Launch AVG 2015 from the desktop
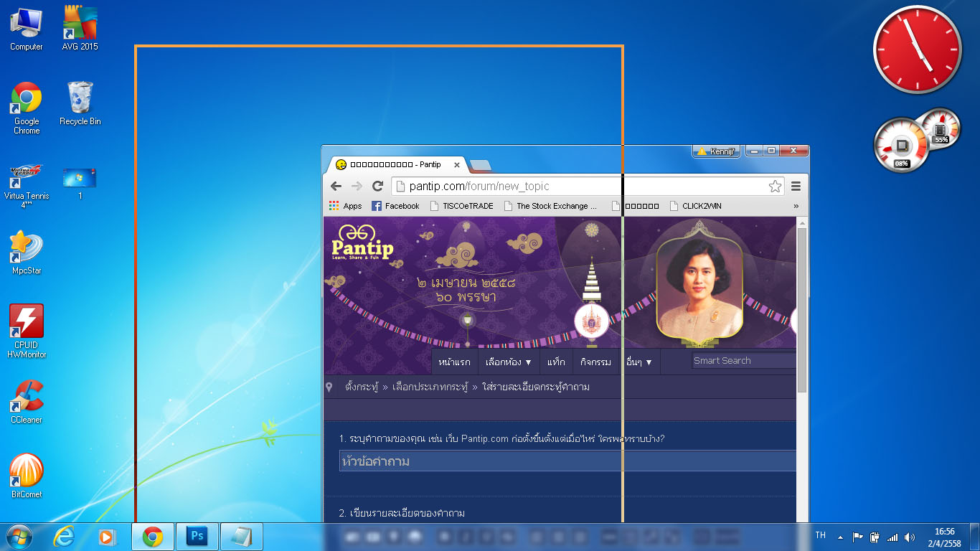980x551 pixels. click(80, 29)
